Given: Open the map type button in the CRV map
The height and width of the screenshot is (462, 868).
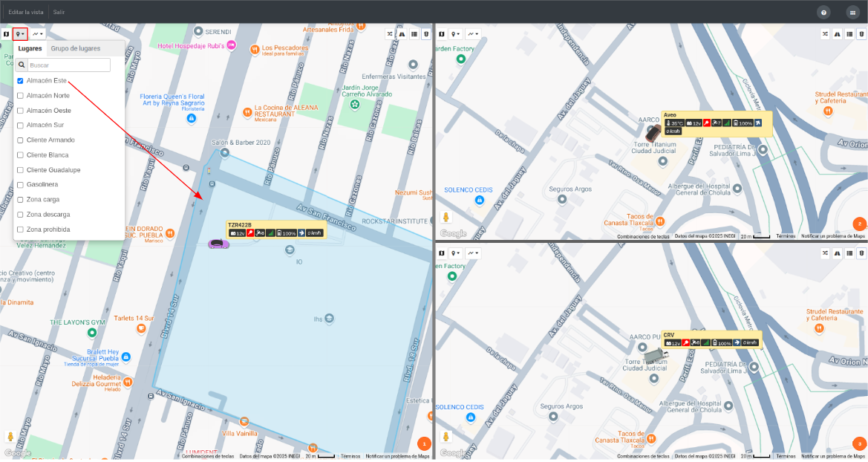Looking at the screenshot, I should pyautogui.click(x=442, y=254).
